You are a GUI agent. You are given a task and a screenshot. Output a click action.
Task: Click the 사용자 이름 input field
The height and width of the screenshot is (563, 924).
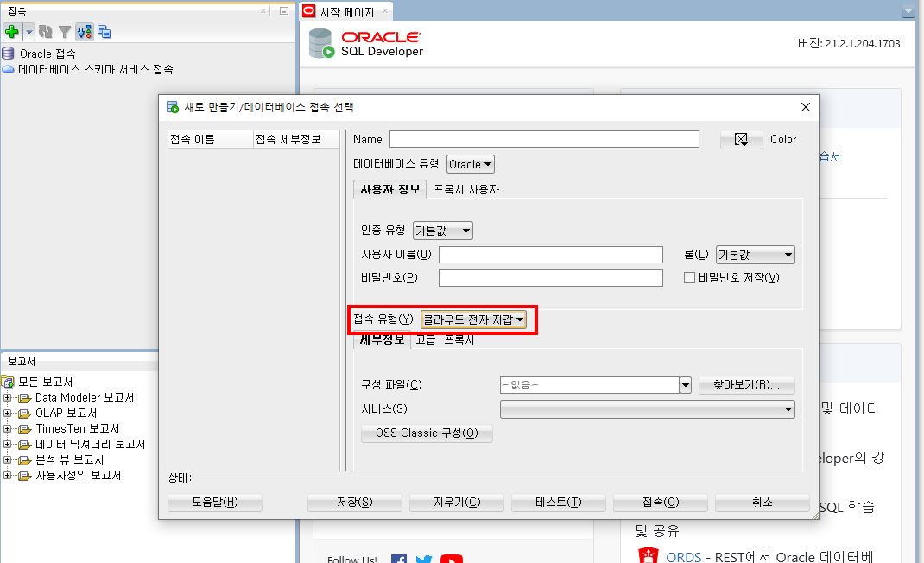pos(550,255)
